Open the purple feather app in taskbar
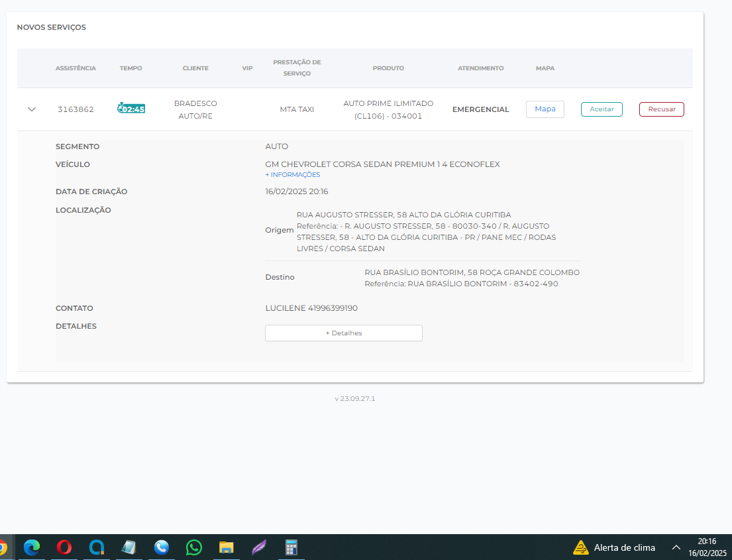This screenshot has width=732, height=560. tap(258, 547)
